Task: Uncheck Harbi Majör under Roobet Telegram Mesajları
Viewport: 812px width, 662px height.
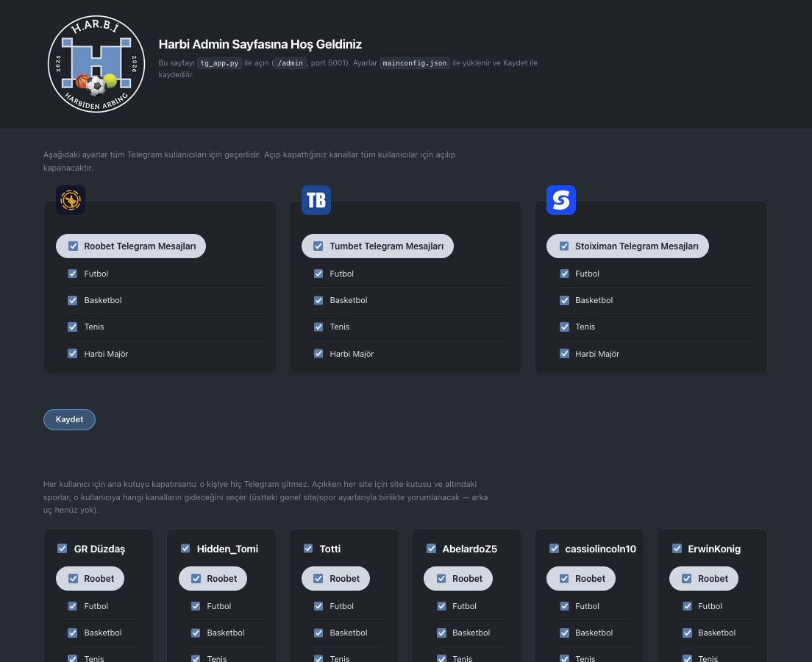Action: 73,354
